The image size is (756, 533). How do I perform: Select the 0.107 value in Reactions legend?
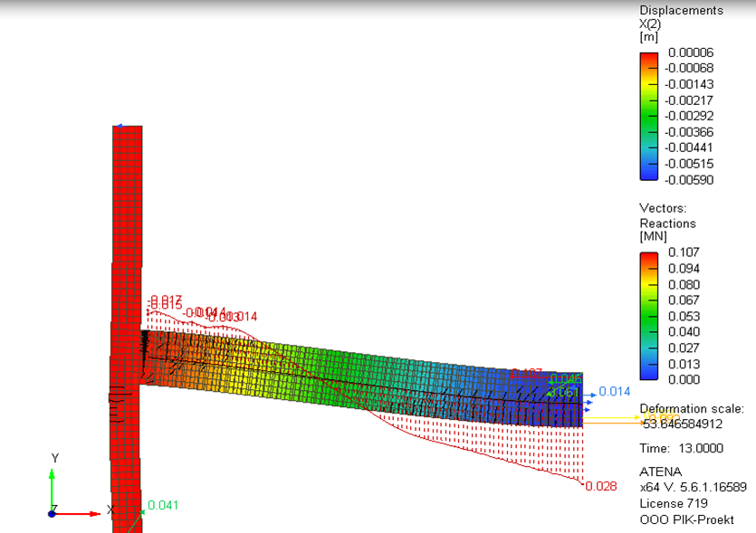[684, 252]
